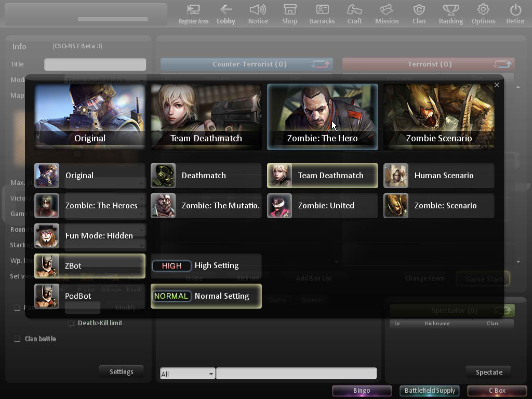532x399 pixels.
Task: Choose the PodBot icon
Action: point(47,296)
